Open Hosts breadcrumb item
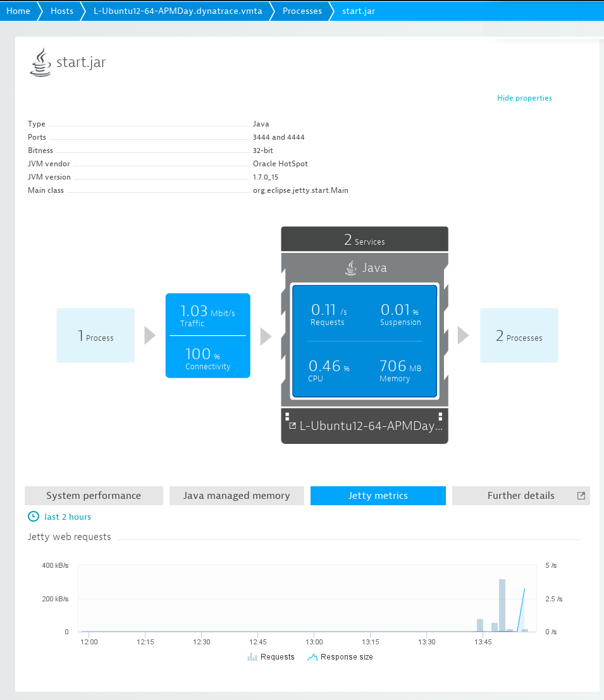 click(62, 11)
